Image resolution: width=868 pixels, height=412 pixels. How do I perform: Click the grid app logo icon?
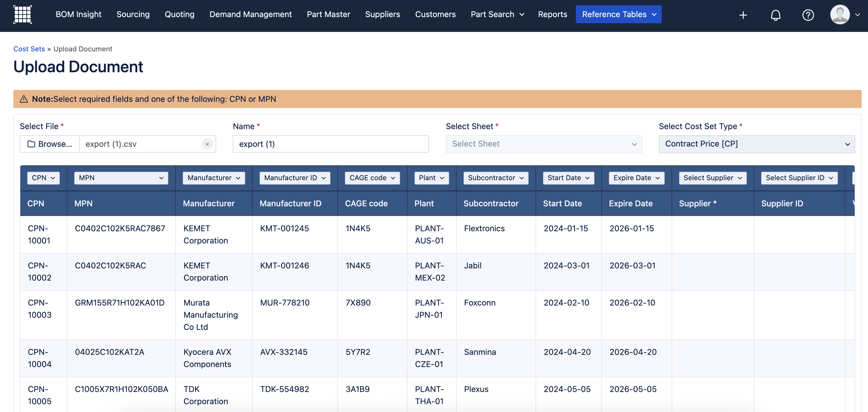23,15
